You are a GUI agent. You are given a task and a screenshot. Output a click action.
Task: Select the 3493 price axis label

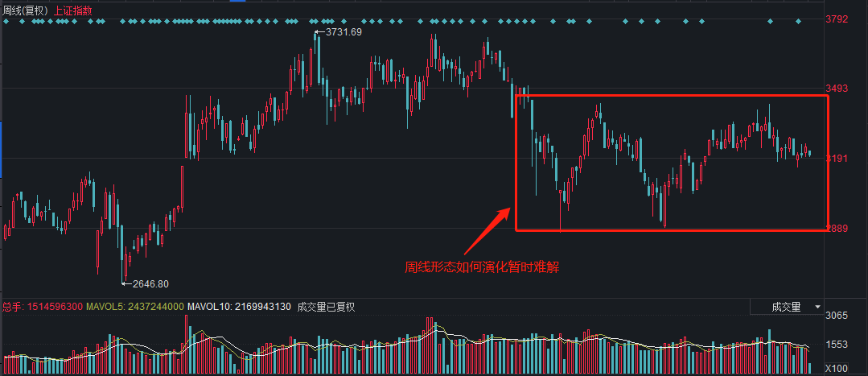pos(837,89)
